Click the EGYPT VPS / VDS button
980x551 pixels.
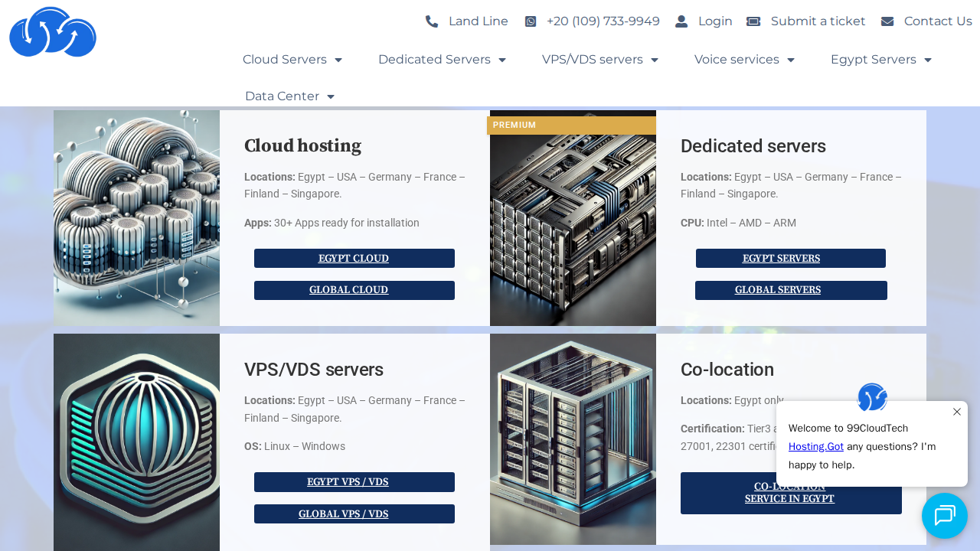click(354, 482)
